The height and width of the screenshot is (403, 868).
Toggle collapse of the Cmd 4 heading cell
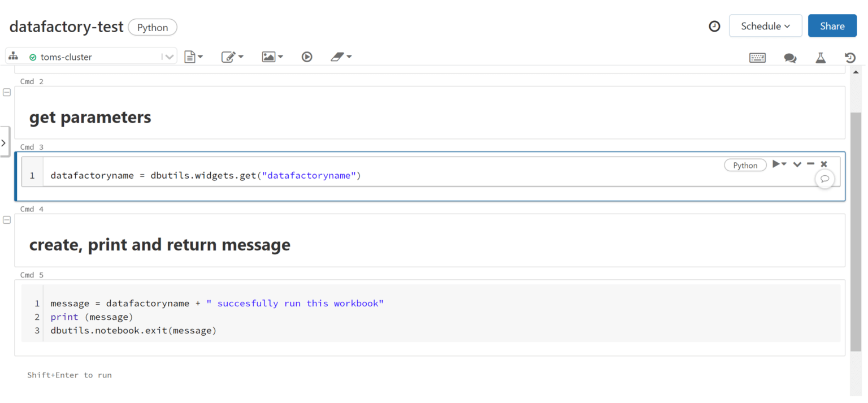click(x=7, y=219)
